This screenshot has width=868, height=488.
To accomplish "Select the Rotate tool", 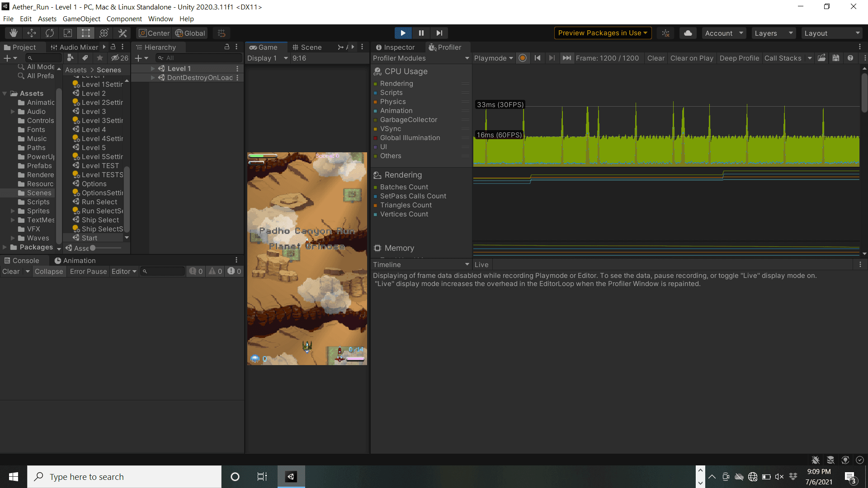I will [50, 33].
